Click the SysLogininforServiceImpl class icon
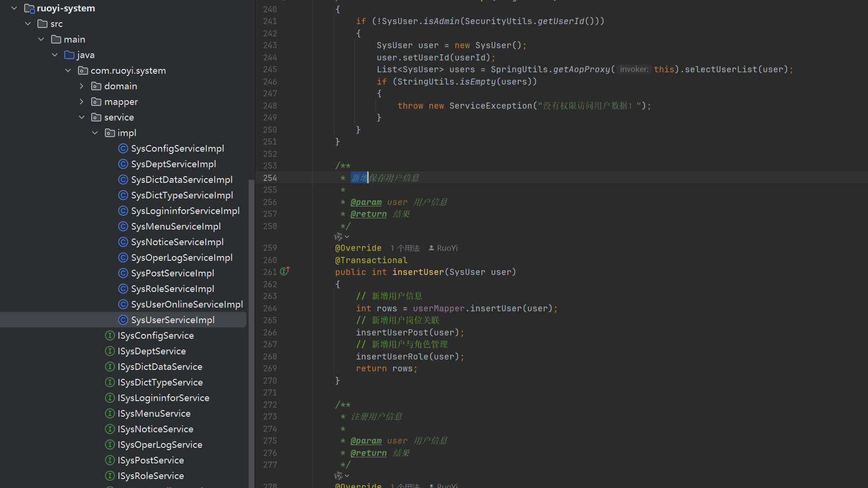 pos(123,211)
